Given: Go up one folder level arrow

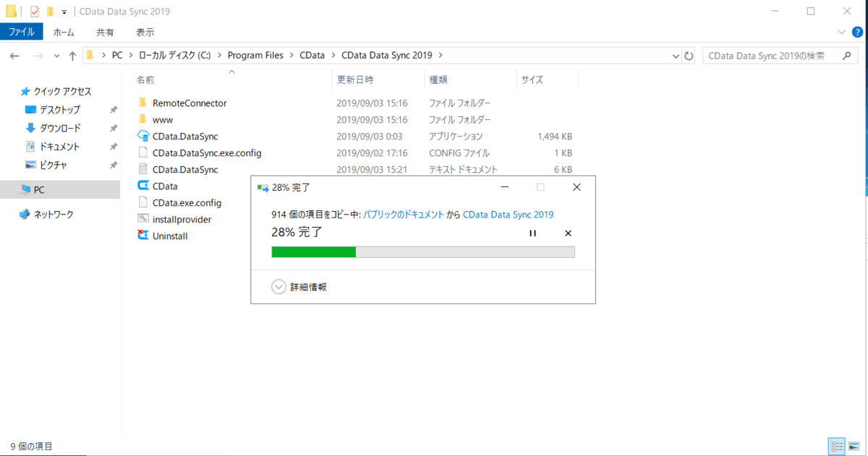Looking at the screenshot, I should pyautogui.click(x=72, y=56).
